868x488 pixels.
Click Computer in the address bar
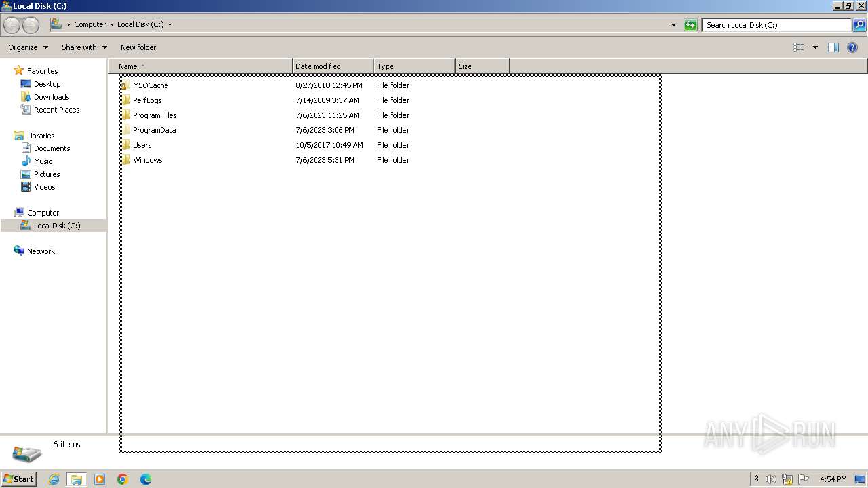[x=90, y=24]
